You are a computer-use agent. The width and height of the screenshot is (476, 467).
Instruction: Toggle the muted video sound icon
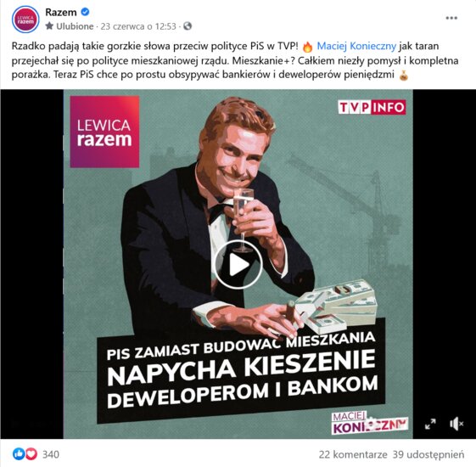[x=456, y=424]
